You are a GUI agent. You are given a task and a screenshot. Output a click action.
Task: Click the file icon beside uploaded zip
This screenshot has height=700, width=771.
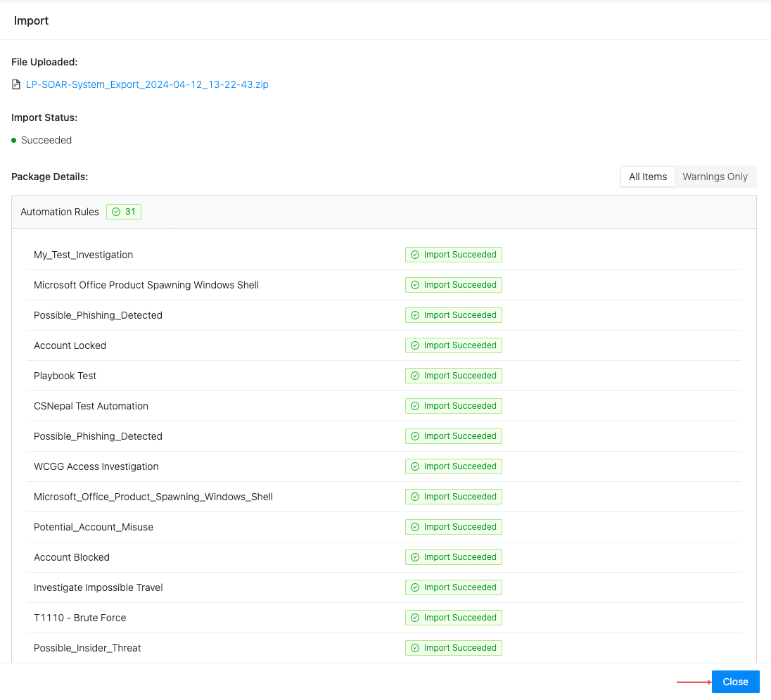pos(16,85)
